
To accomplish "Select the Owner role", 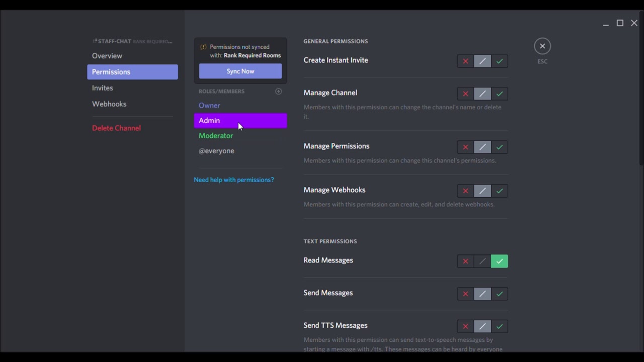I will point(240,106).
